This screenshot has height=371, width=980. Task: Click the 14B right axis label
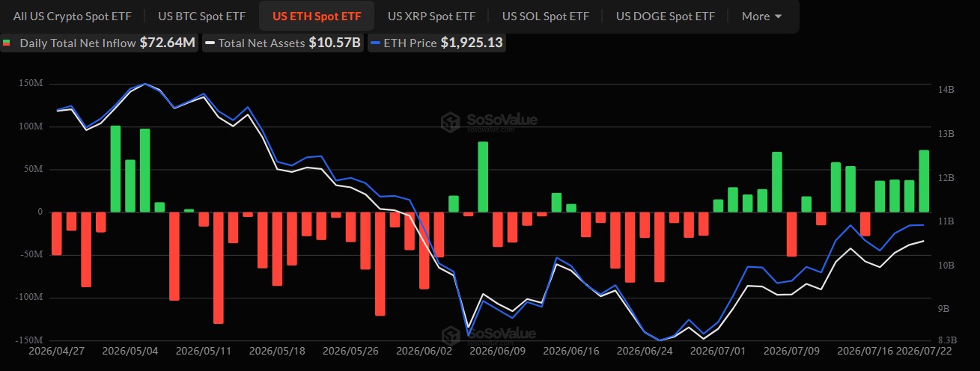pyautogui.click(x=946, y=89)
